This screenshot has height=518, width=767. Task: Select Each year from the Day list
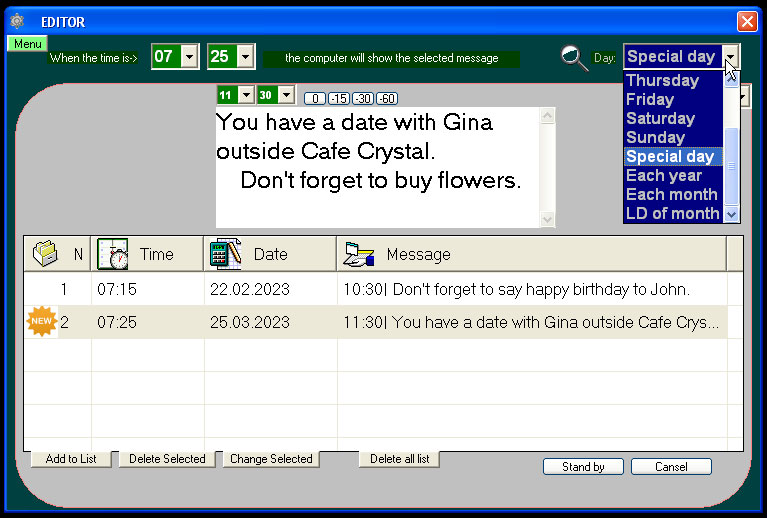point(663,175)
